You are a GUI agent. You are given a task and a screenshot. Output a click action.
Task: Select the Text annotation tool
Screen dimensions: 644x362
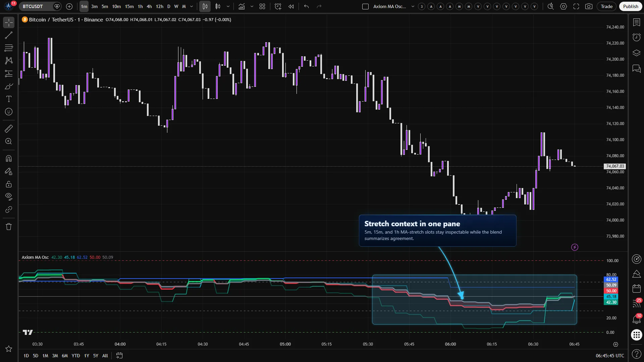9,99
